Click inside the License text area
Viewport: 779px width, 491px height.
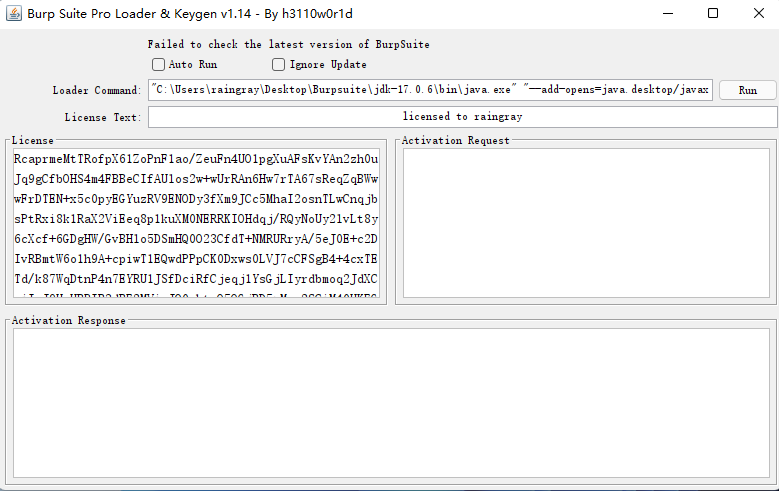tap(196, 223)
